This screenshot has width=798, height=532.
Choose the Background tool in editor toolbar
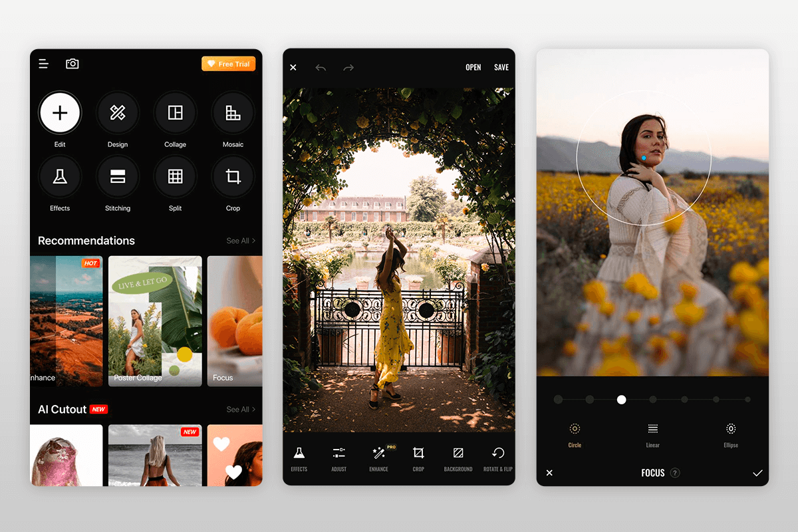click(x=458, y=453)
